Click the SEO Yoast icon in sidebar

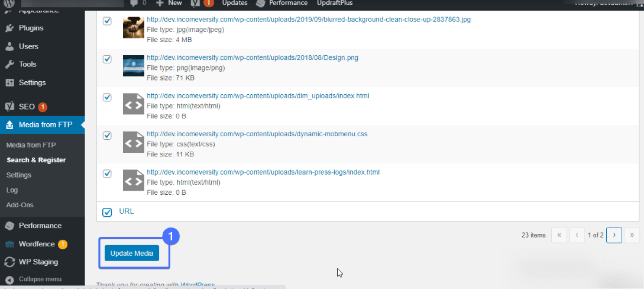pos(10,107)
